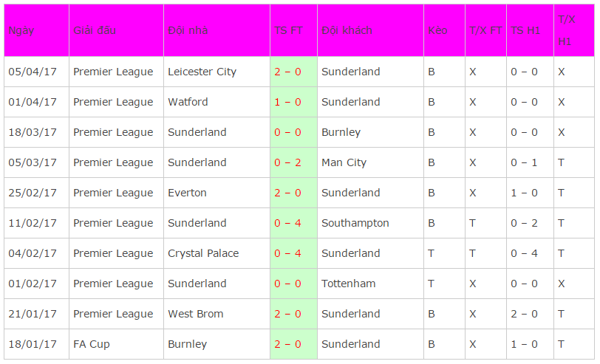Click the 2 – 0 half-time score for West Brom

pos(524,314)
